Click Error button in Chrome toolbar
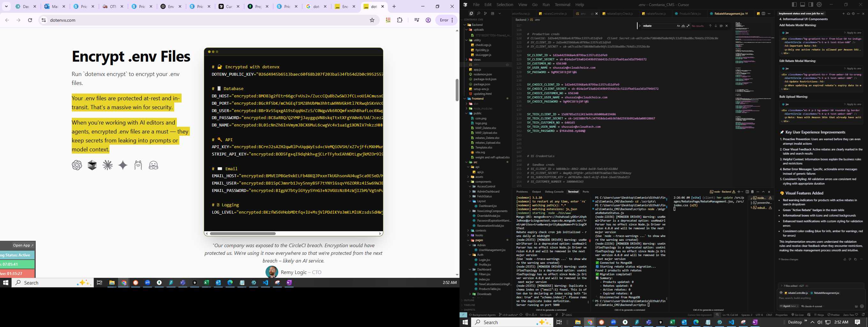The height and width of the screenshot is (327, 868). [447, 20]
